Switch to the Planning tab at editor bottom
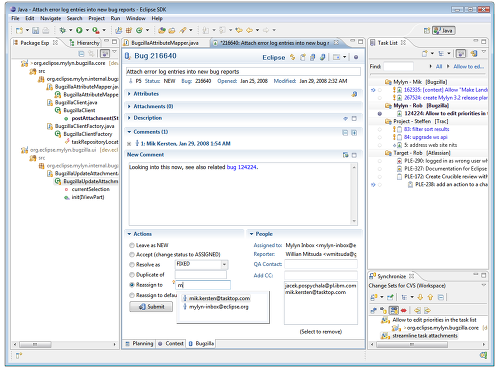The width and height of the screenshot is (500, 372). 139,343
